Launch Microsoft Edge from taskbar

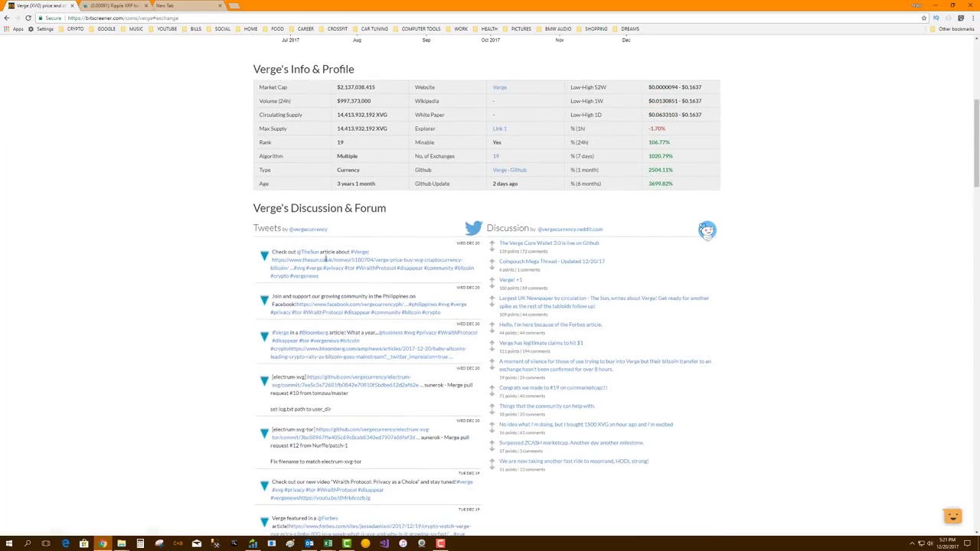pos(65,544)
